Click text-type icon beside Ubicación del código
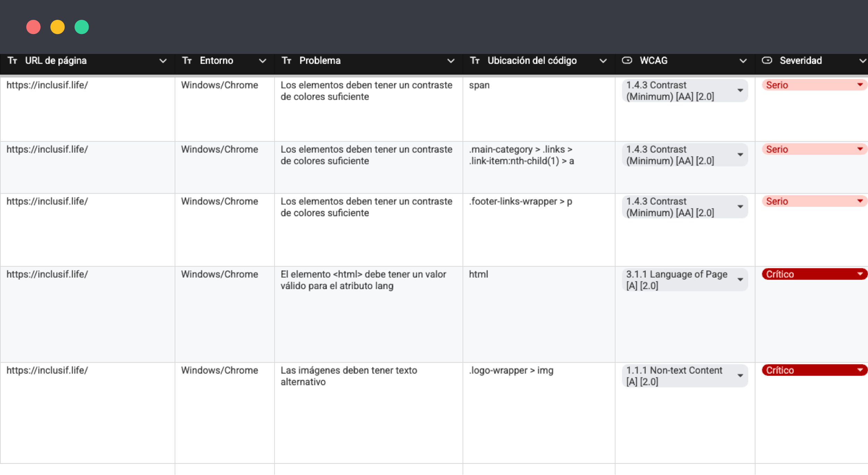This screenshot has height=475, width=868. pyautogui.click(x=475, y=61)
